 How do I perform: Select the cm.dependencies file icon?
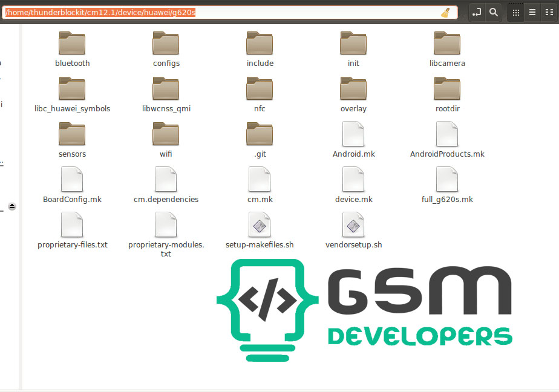point(166,179)
